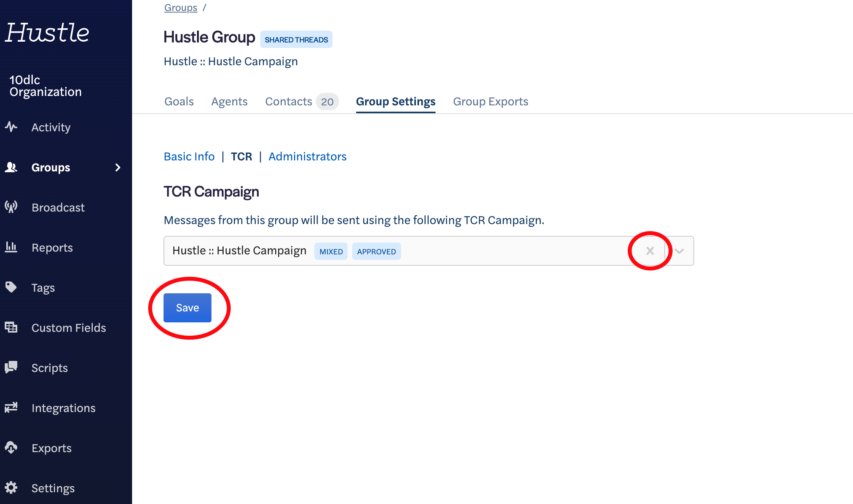Click the Contacts count badge 20

[327, 102]
